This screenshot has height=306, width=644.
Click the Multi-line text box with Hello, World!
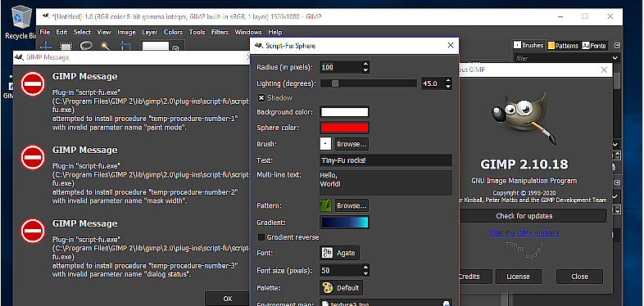(386, 182)
